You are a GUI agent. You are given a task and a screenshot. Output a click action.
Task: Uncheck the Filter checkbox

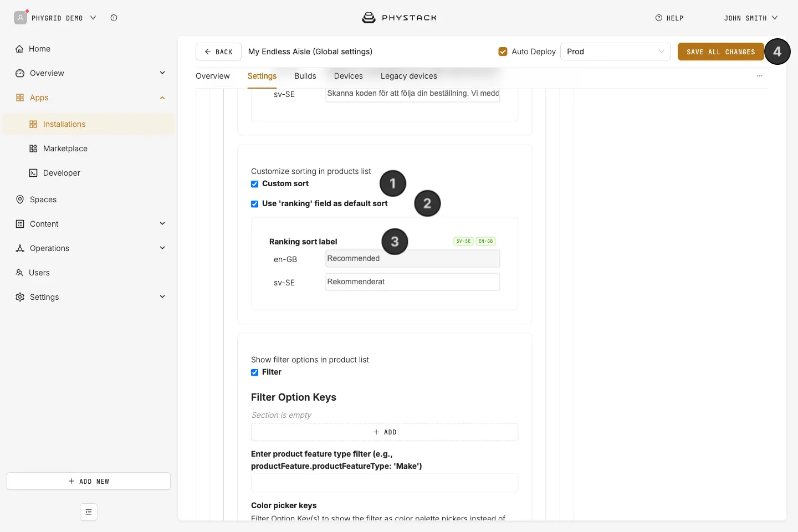tap(255, 372)
